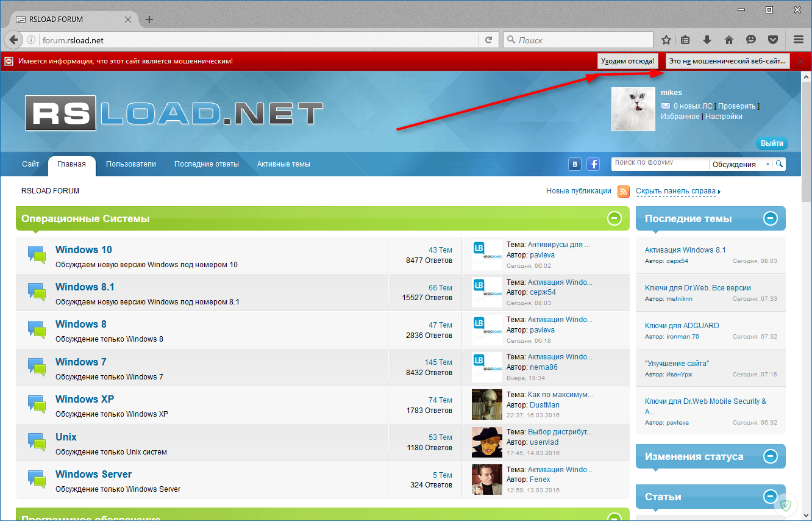Collapse the Изменения статуса panel
This screenshot has width=812, height=521.
pyautogui.click(x=771, y=456)
